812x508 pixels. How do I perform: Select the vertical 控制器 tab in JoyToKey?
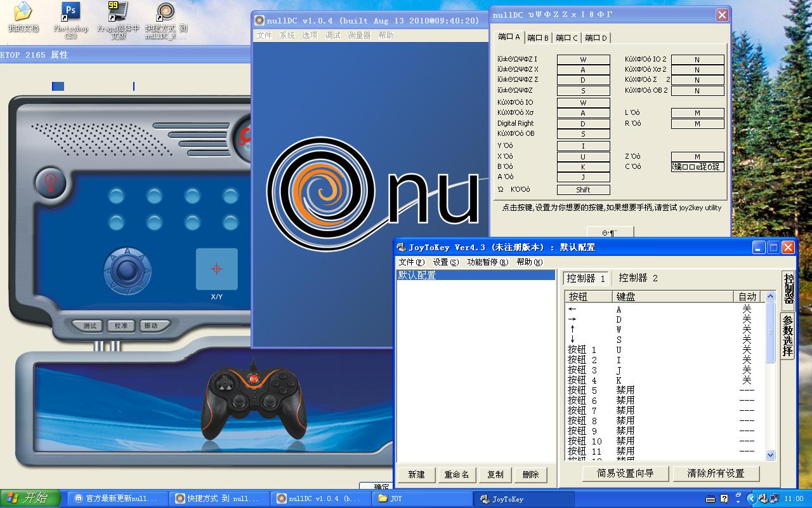tap(789, 290)
